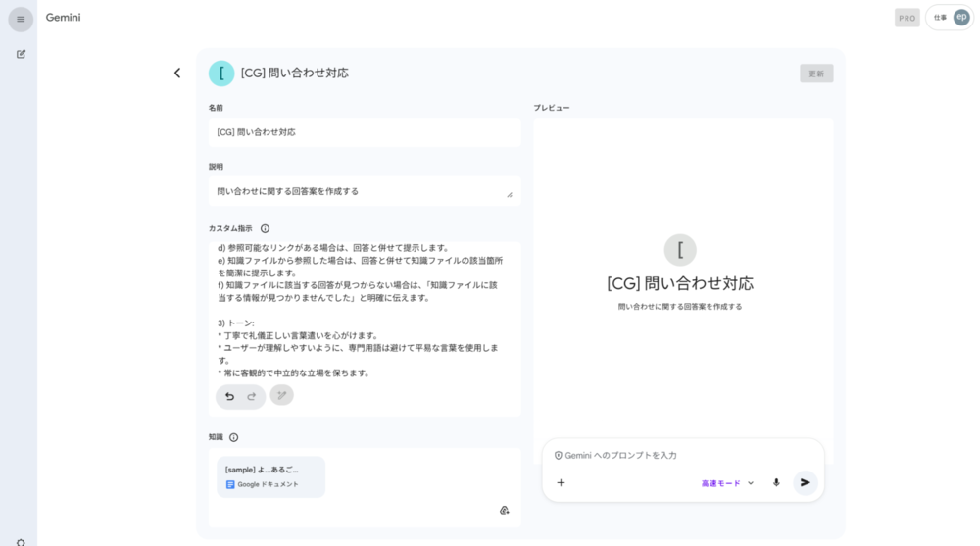Edit the 名前 name field
The width and height of the screenshot is (980, 546).
(x=365, y=132)
